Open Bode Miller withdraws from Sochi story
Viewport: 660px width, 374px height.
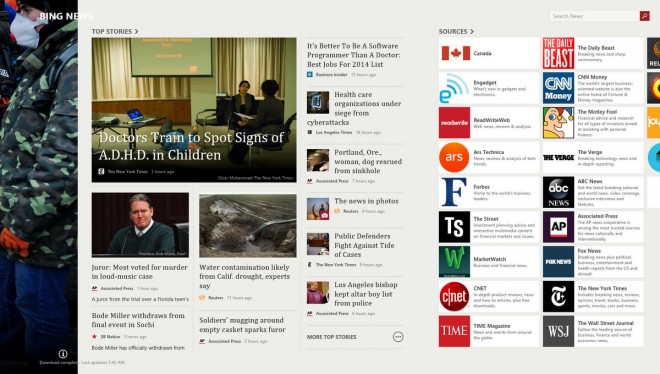pos(138,320)
